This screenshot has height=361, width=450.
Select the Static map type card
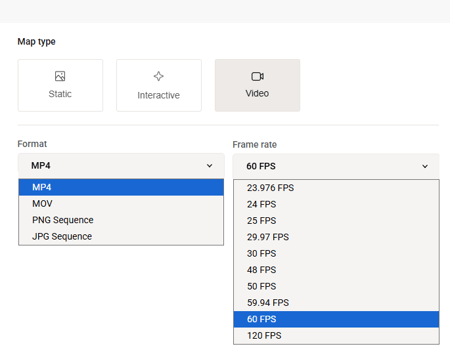point(60,85)
